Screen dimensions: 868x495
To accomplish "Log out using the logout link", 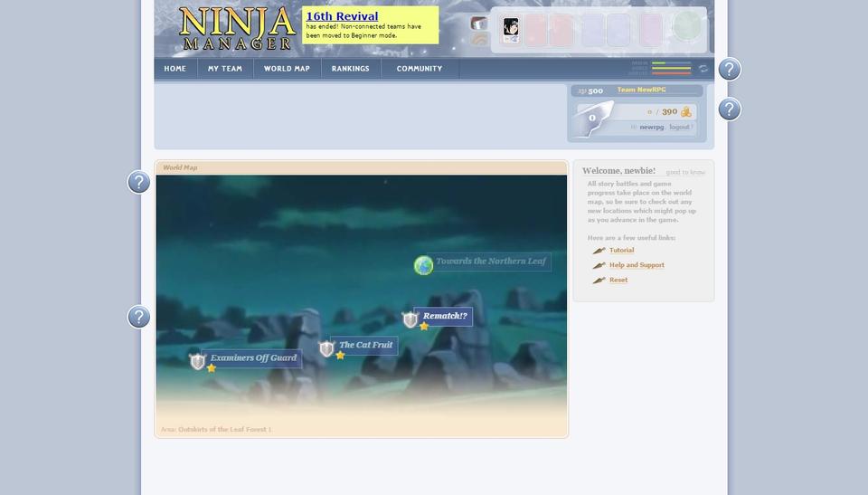I will [679, 128].
